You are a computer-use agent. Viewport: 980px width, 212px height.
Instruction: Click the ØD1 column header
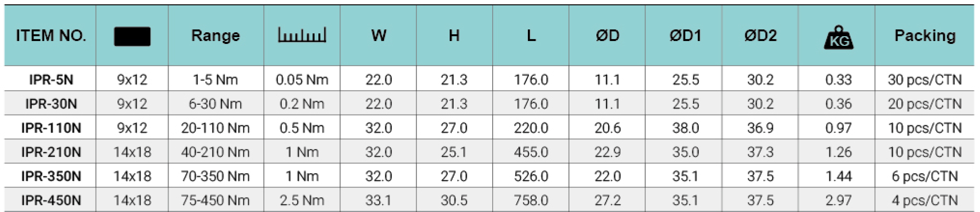click(x=685, y=35)
